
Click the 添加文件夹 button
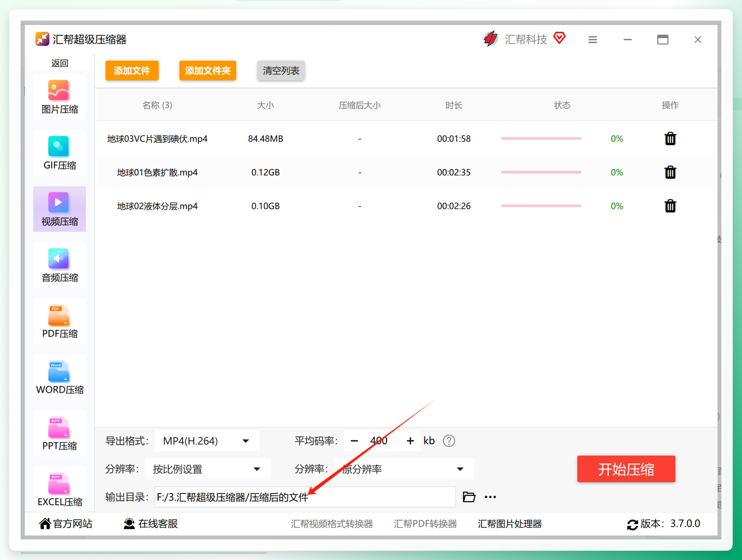point(207,70)
